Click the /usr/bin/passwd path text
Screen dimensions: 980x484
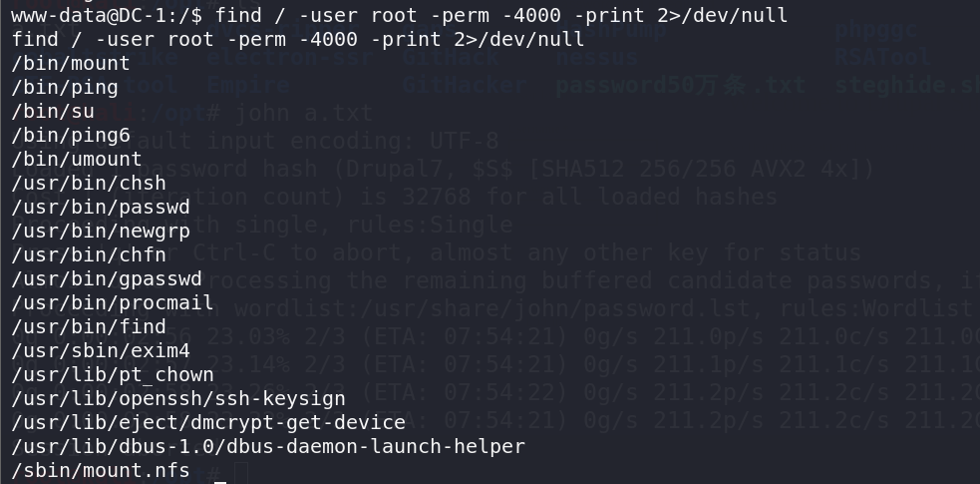(x=100, y=207)
